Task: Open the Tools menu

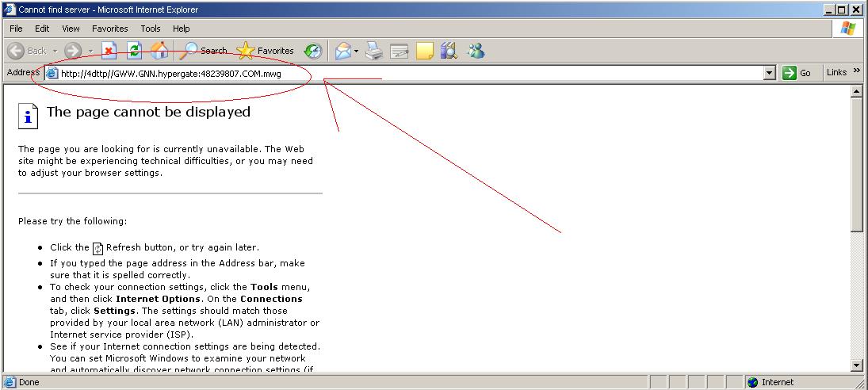Action: click(150, 29)
